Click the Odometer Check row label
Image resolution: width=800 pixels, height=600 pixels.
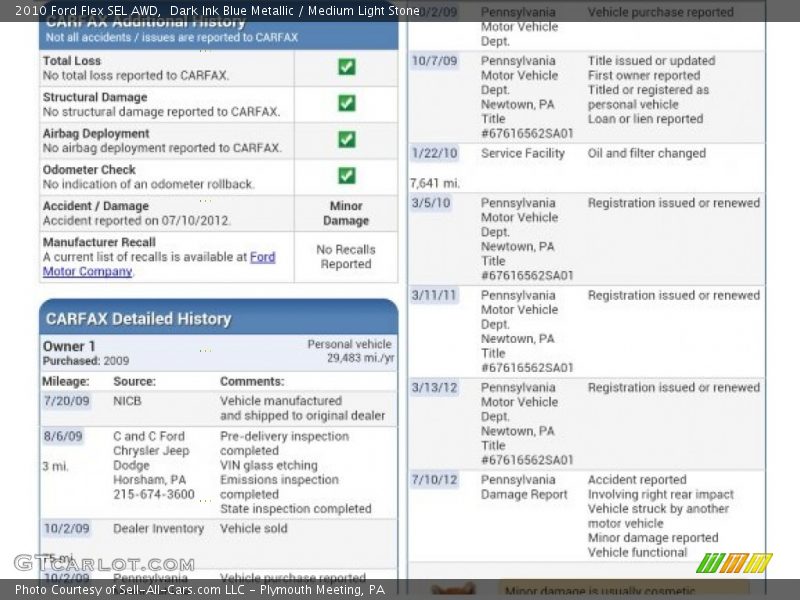coord(89,169)
